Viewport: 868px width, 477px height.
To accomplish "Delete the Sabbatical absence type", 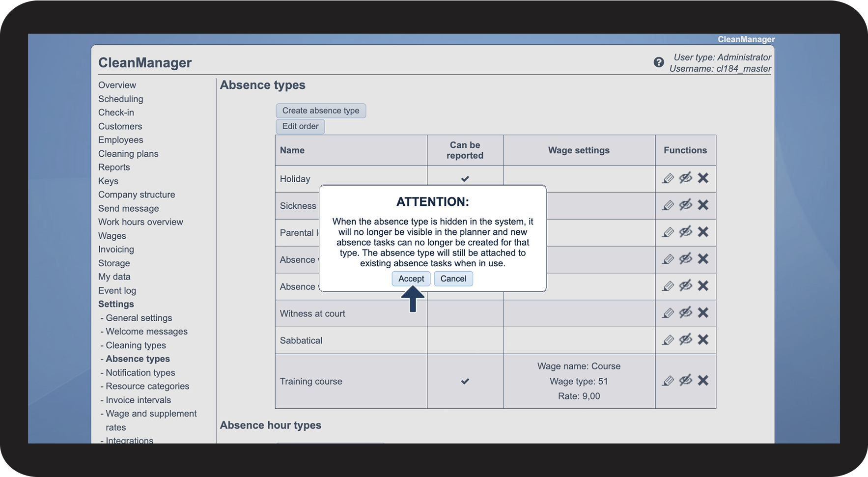I will [703, 339].
